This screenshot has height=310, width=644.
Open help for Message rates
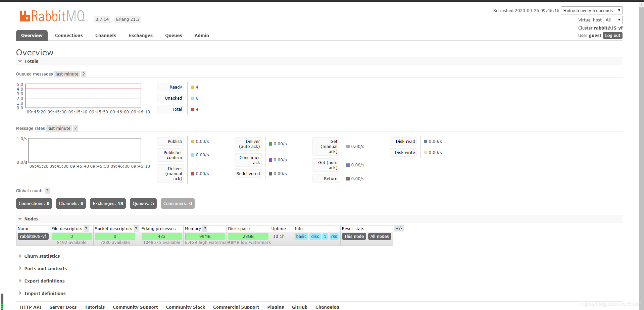pyautogui.click(x=76, y=128)
